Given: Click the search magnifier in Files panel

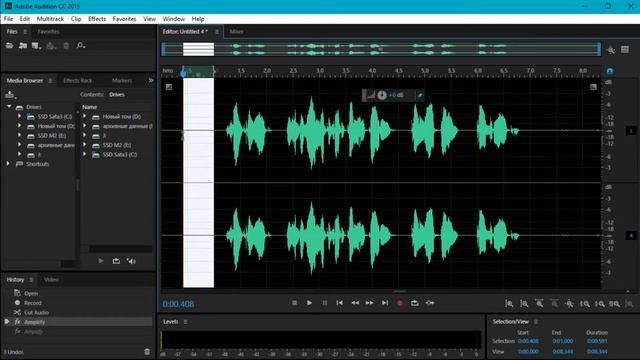Looking at the screenshot, I should 80,46.
